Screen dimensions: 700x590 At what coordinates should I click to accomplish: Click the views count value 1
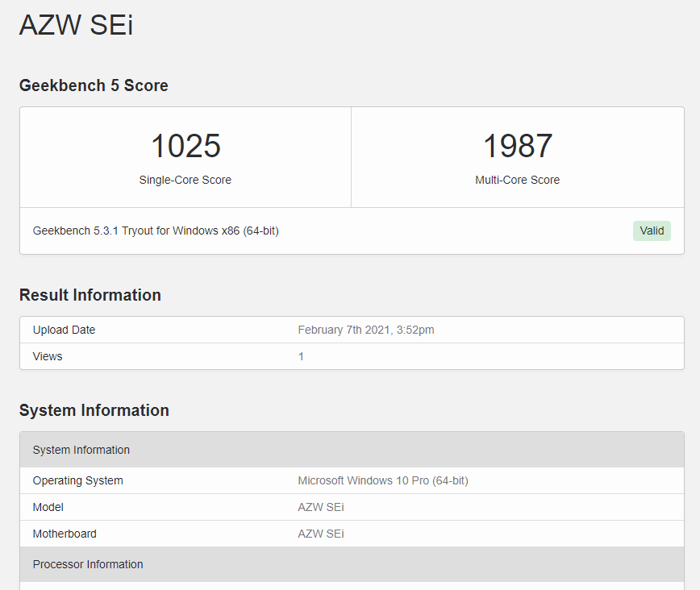click(x=301, y=356)
